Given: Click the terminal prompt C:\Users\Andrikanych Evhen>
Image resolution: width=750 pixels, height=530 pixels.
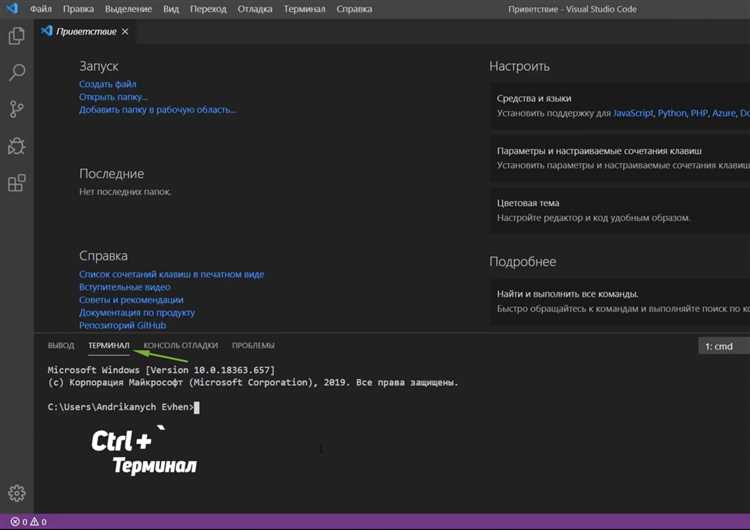Looking at the screenshot, I should tap(121, 407).
